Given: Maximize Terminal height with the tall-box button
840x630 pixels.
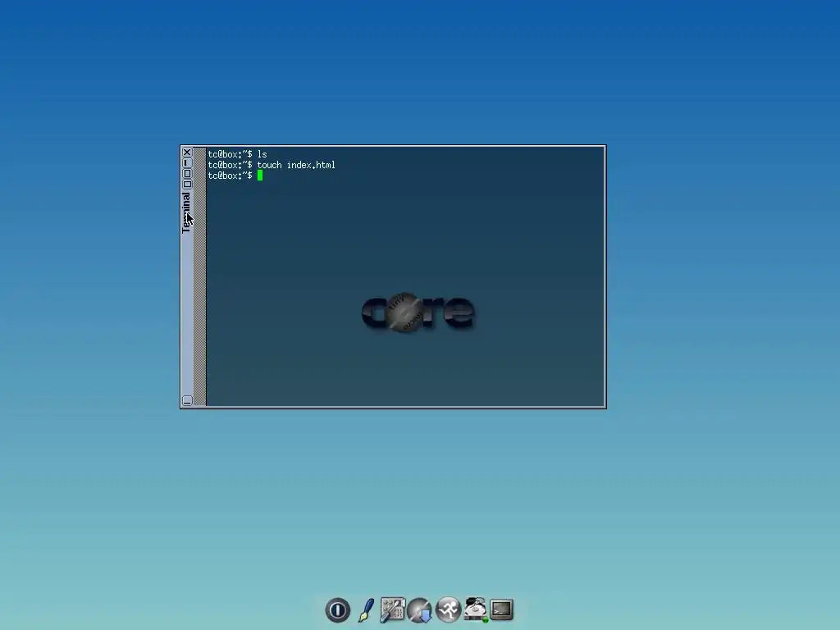Looking at the screenshot, I should tap(187, 174).
